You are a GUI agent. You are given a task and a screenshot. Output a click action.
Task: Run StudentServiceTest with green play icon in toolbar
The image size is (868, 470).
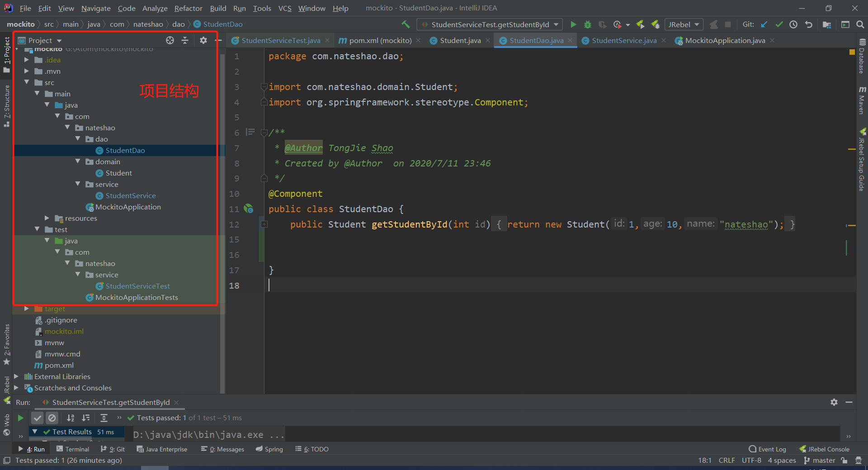573,24
